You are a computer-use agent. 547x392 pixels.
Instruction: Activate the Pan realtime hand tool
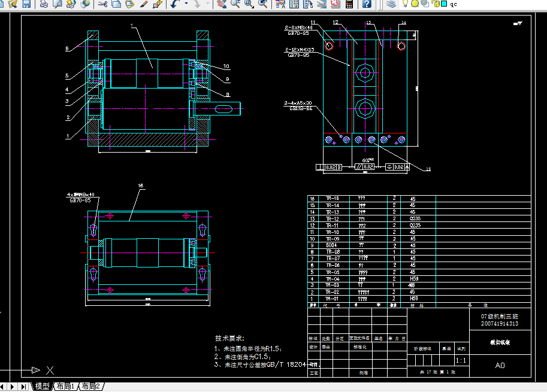point(222,4)
